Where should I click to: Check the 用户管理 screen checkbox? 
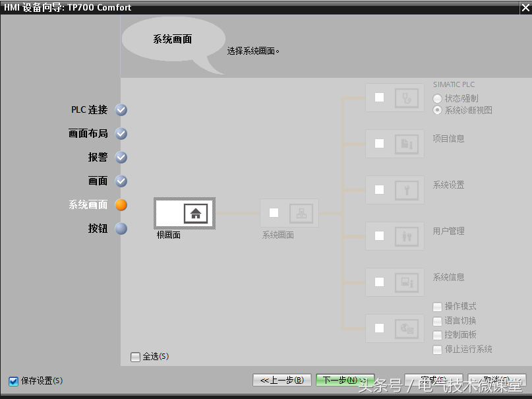tap(379, 236)
